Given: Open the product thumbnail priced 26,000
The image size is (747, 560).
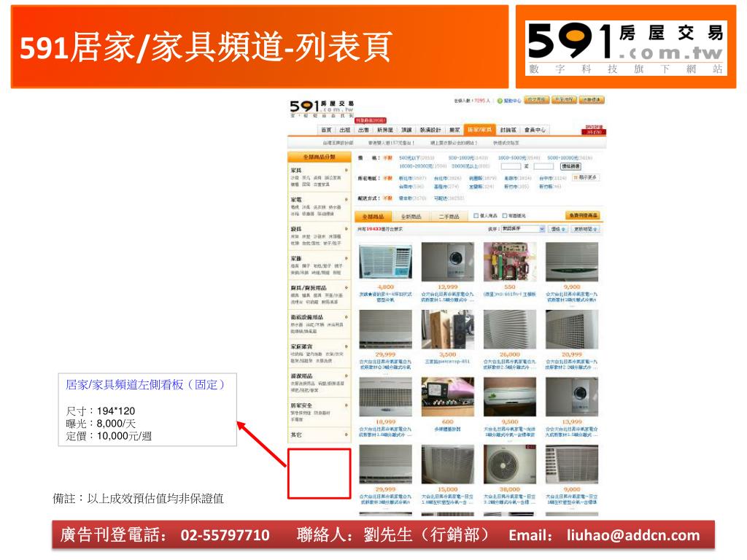Looking at the screenshot, I should point(510,330).
